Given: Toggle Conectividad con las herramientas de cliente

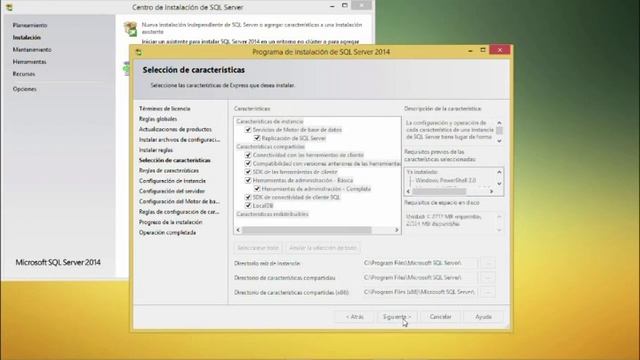Looking at the screenshot, I should coord(248,155).
